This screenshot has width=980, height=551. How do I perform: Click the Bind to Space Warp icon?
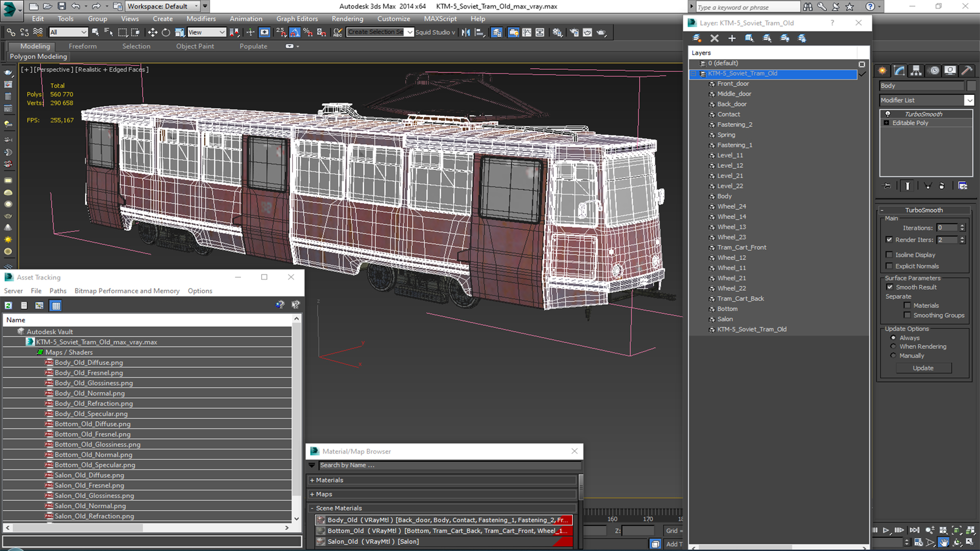pyautogui.click(x=38, y=32)
